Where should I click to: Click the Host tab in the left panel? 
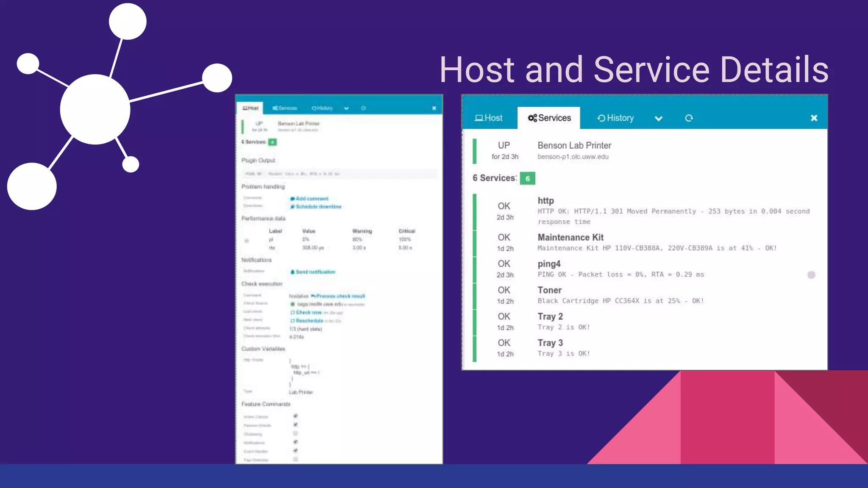click(250, 108)
